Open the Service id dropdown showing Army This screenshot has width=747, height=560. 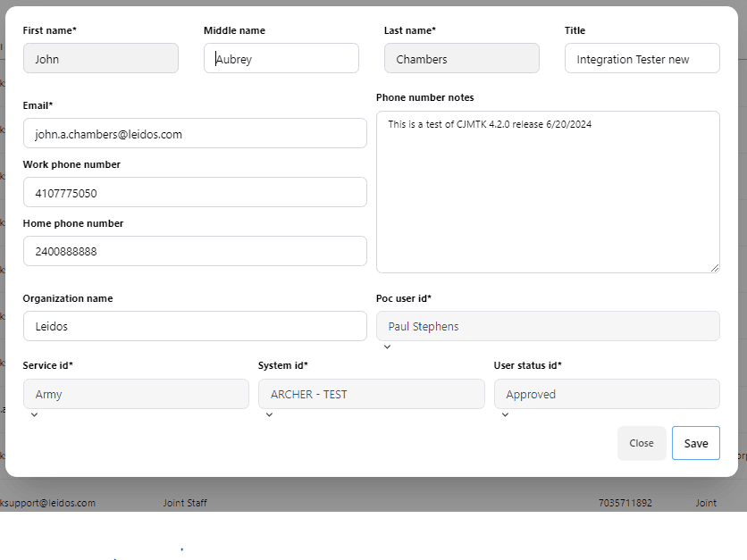136,394
